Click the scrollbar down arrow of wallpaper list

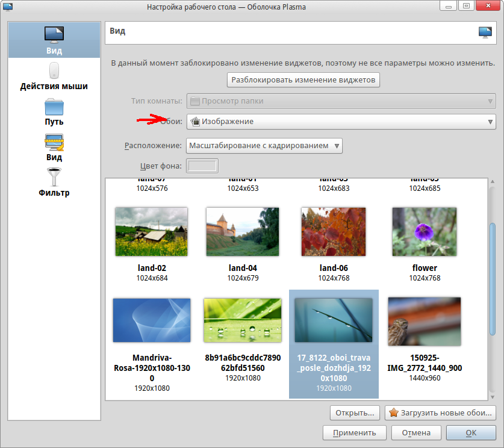point(493,397)
